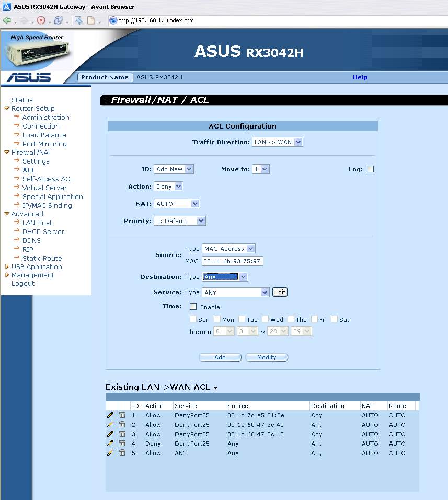Delete ACL rule 4 with trash icon

pyautogui.click(x=122, y=443)
